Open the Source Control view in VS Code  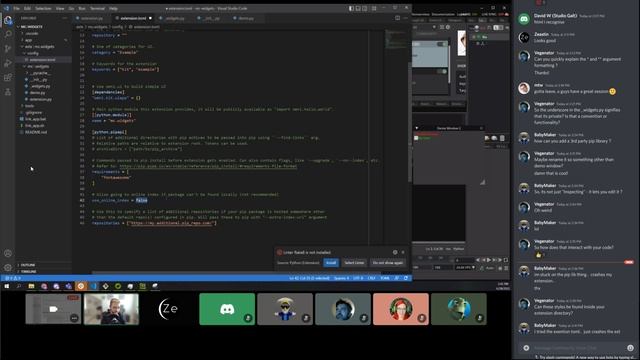pyautogui.click(x=8, y=49)
